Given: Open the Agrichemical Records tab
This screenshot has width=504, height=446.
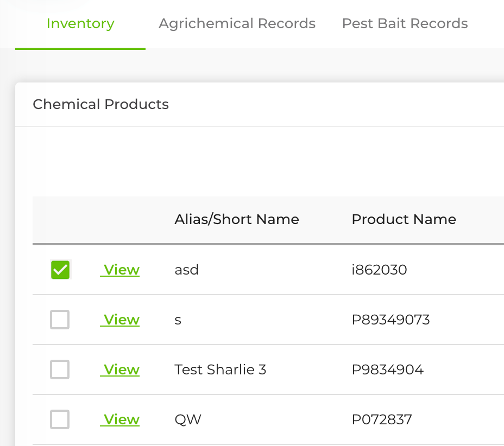Looking at the screenshot, I should click(237, 24).
